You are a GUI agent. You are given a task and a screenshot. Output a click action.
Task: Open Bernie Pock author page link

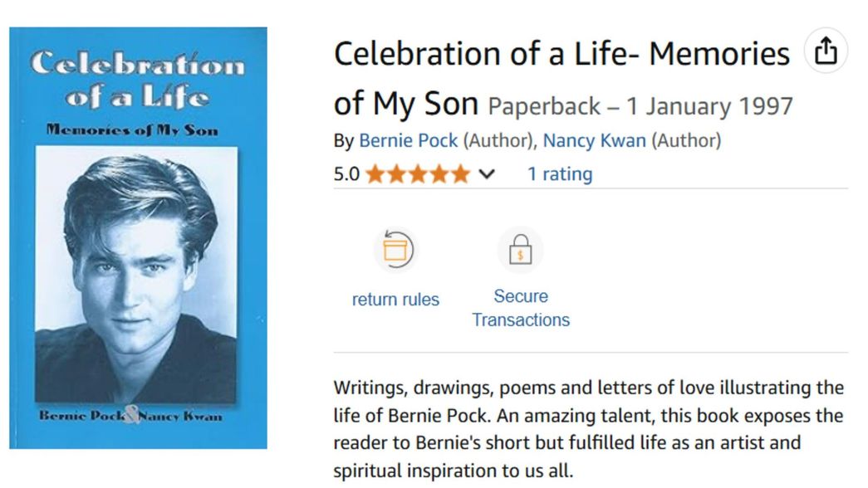(x=408, y=141)
